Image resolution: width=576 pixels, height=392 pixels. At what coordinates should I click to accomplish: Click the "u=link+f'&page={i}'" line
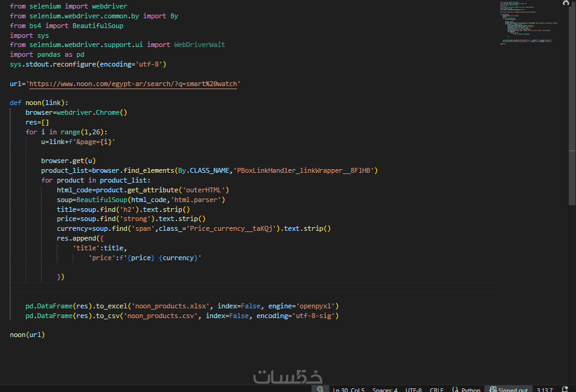pos(78,142)
